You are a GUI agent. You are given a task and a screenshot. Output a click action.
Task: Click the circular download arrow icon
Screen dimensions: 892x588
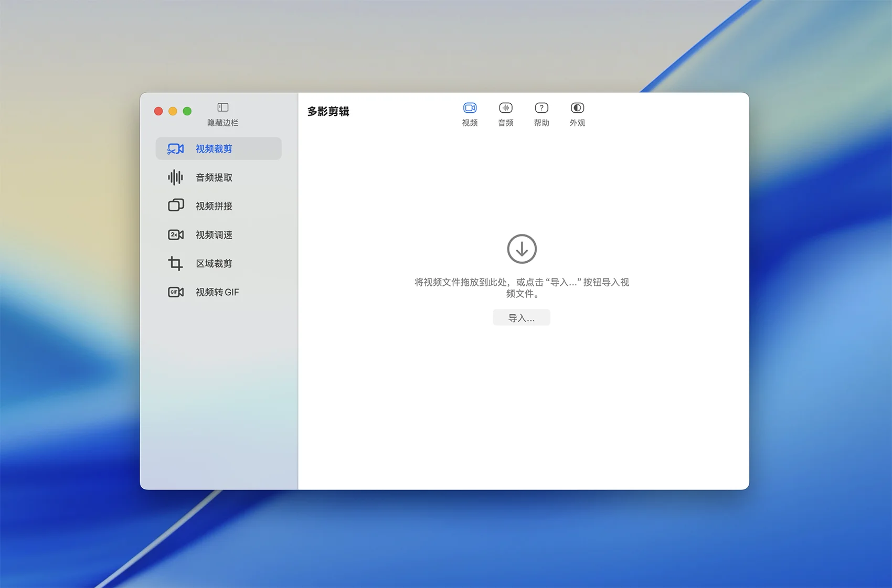tap(522, 249)
